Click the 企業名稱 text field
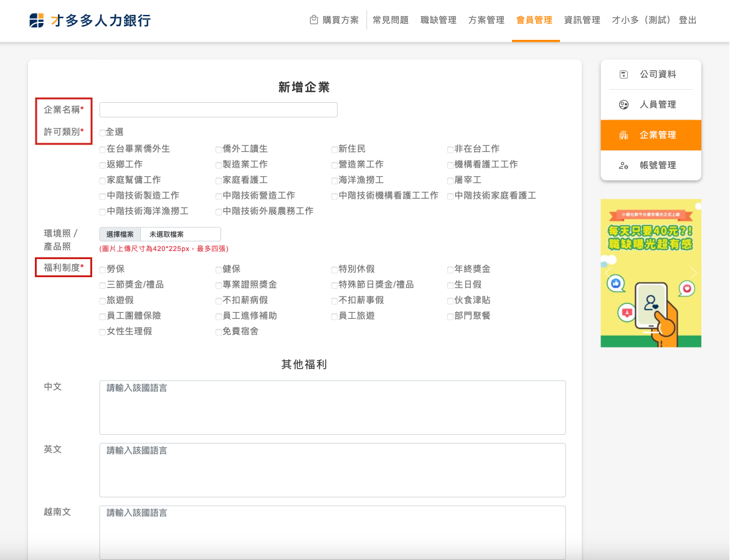The image size is (730, 560). (x=218, y=110)
